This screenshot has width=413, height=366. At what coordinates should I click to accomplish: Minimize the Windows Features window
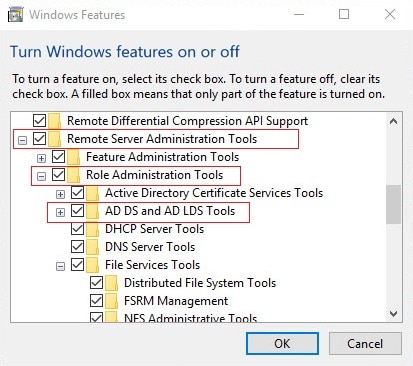(x=299, y=14)
